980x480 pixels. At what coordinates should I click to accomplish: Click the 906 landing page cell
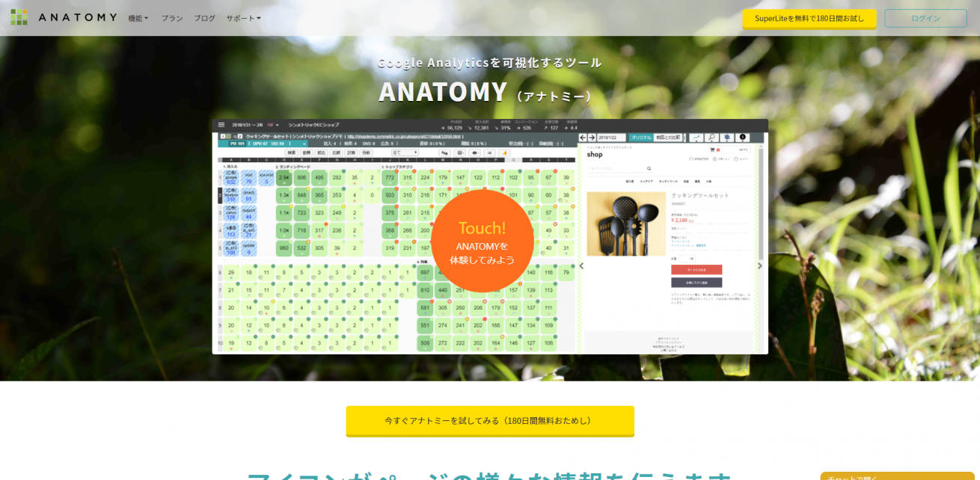301,178
